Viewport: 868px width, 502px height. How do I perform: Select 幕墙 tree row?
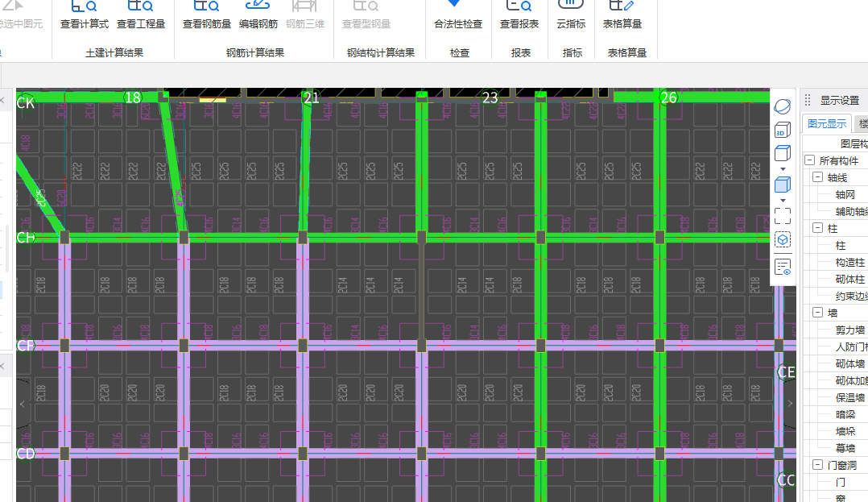845,448
